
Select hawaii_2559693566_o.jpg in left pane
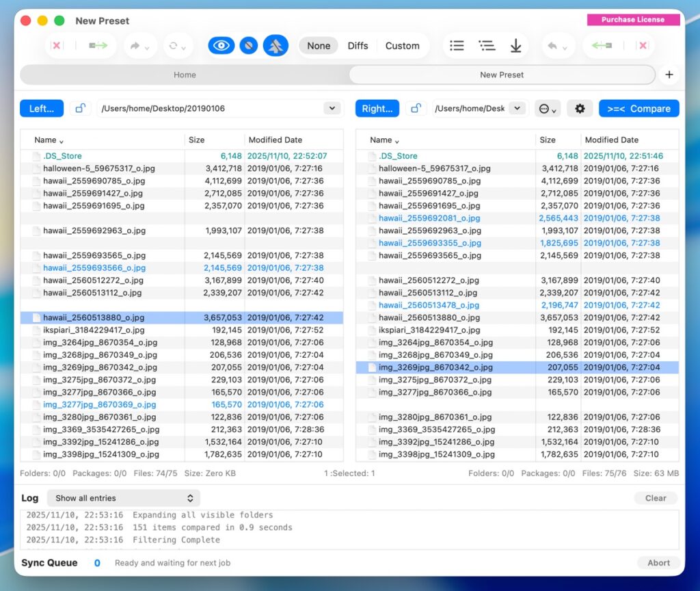tap(94, 268)
